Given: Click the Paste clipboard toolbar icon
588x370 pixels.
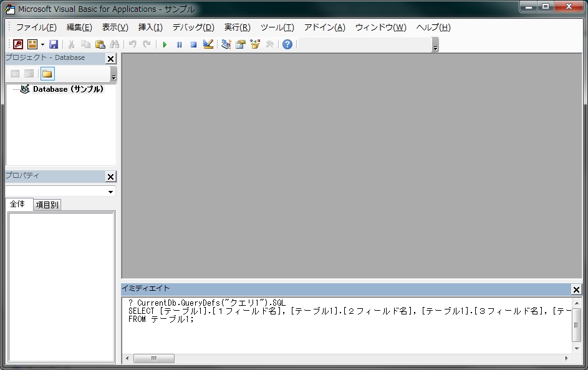Looking at the screenshot, I should tap(100, 44).
